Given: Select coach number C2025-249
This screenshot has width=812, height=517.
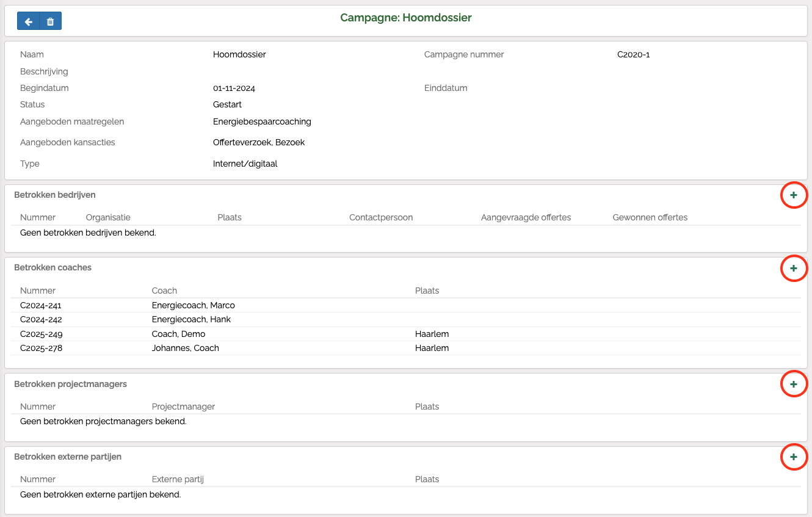Looking at the screenshot, I should click(x=41, y=334).
